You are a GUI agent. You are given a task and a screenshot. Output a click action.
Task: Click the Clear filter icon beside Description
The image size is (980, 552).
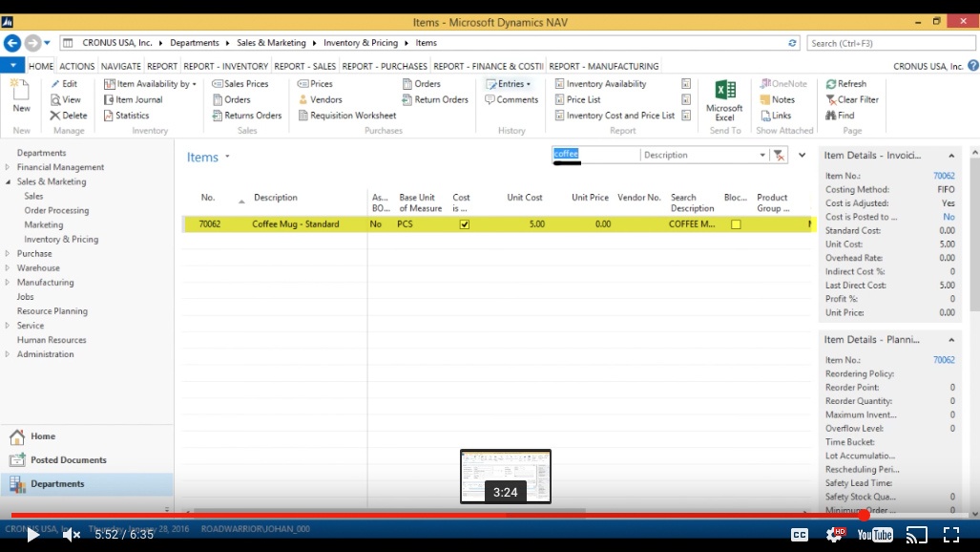[x=779, y=155]
